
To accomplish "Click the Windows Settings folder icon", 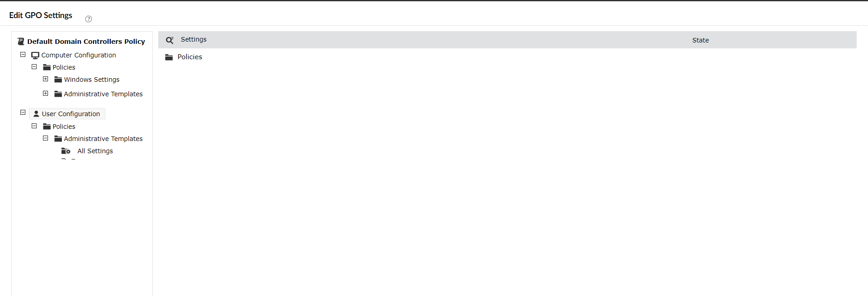I will click(58, 80).
